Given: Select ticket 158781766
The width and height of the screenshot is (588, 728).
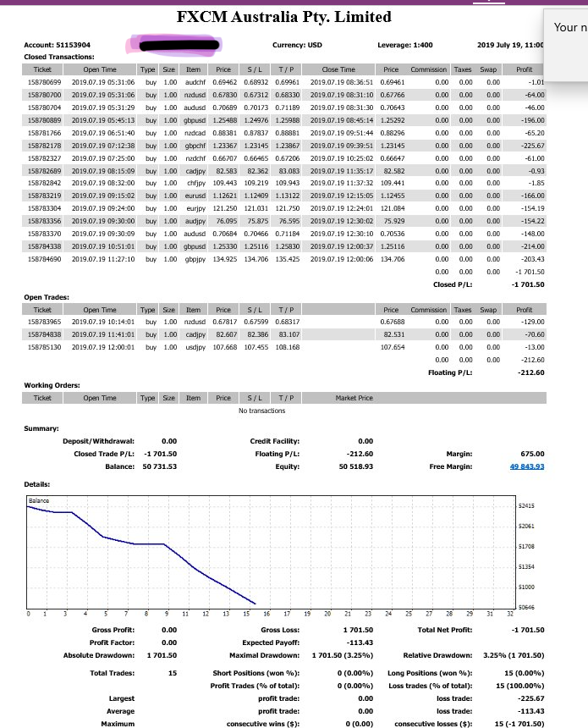Looking at the screenshot, I should (x=44, y=133).
